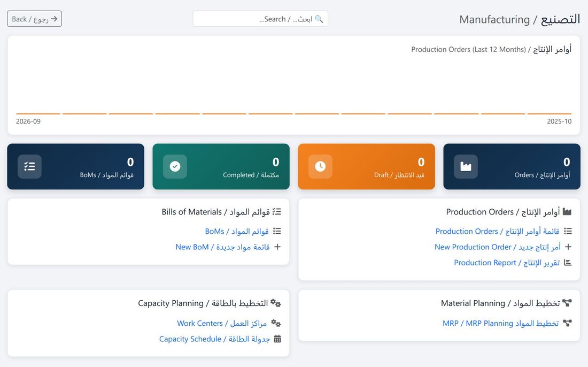Click gears icon beside Work Centers link
The height and width of the screenshot is (367, 588).
coord(276,323)
